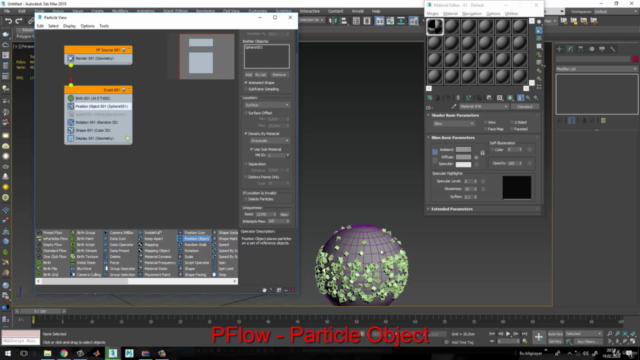
Task: Click the Specular color swatch
Action: click(463, 164)
